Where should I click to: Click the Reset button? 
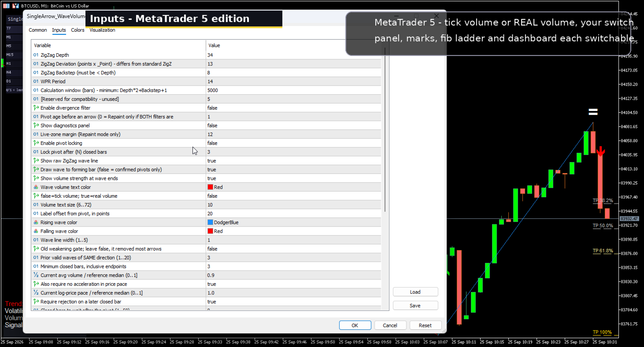[x=426, y=325]
